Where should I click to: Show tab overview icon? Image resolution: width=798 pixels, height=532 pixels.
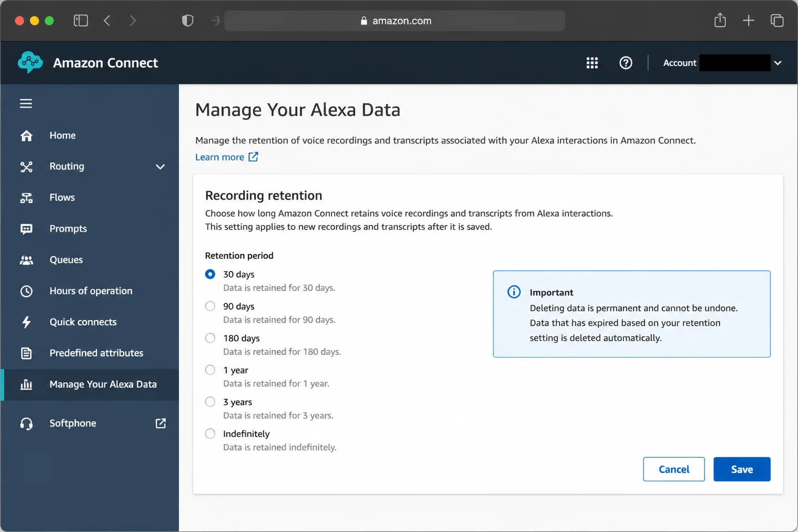[x=777, y=21]
